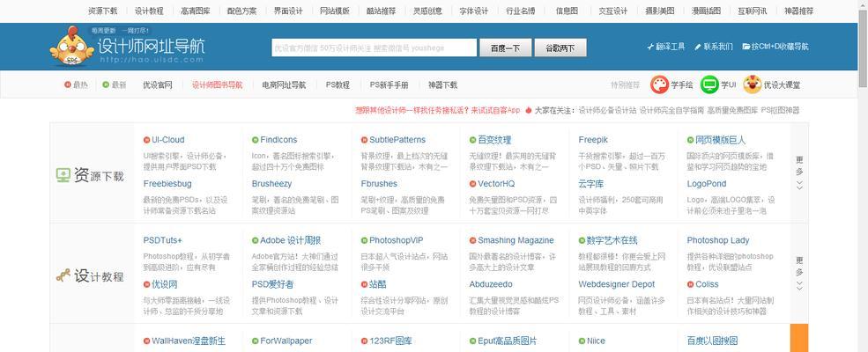868x352 pixels.
Task: Open 配色方案 in the top menu
Action: coord(242,11)
